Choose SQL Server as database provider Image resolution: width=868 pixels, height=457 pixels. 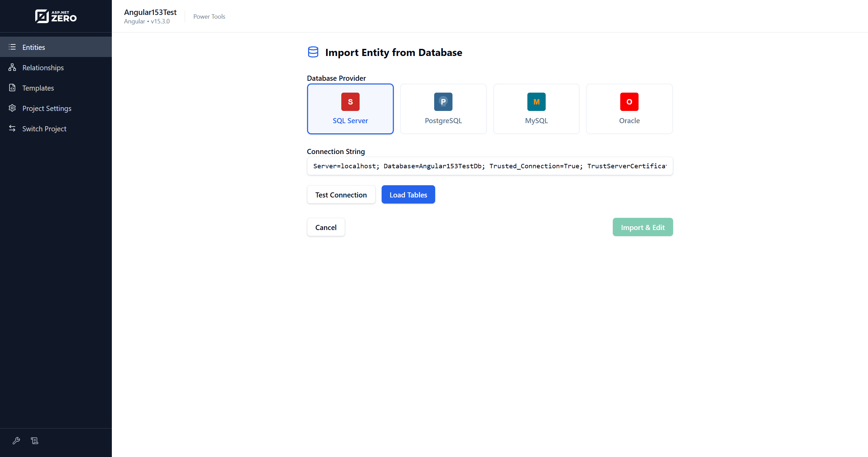point(350,109)
